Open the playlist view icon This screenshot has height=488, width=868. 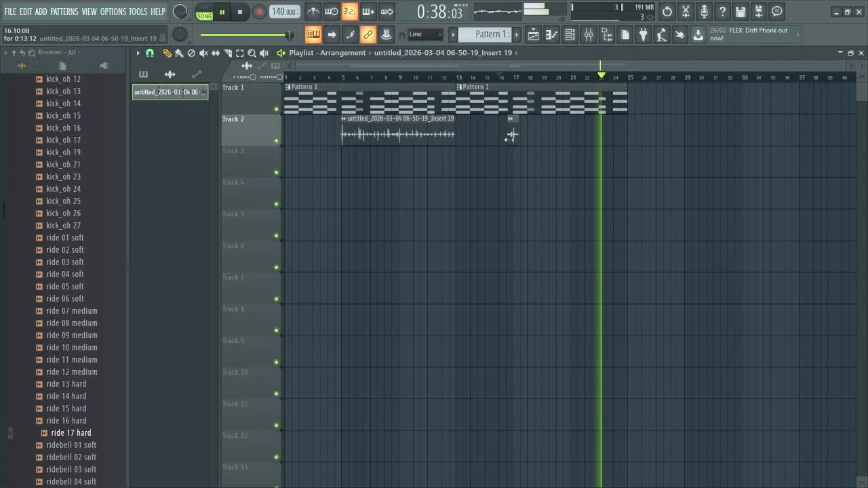pyautogui.click(x=534, y=35)
